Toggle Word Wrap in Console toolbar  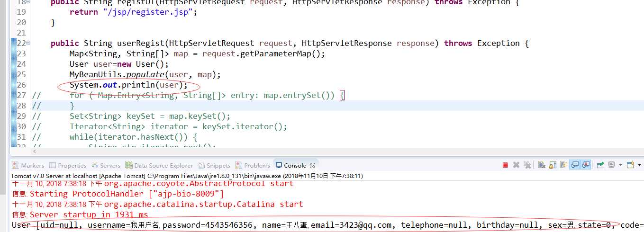point(563,165)
